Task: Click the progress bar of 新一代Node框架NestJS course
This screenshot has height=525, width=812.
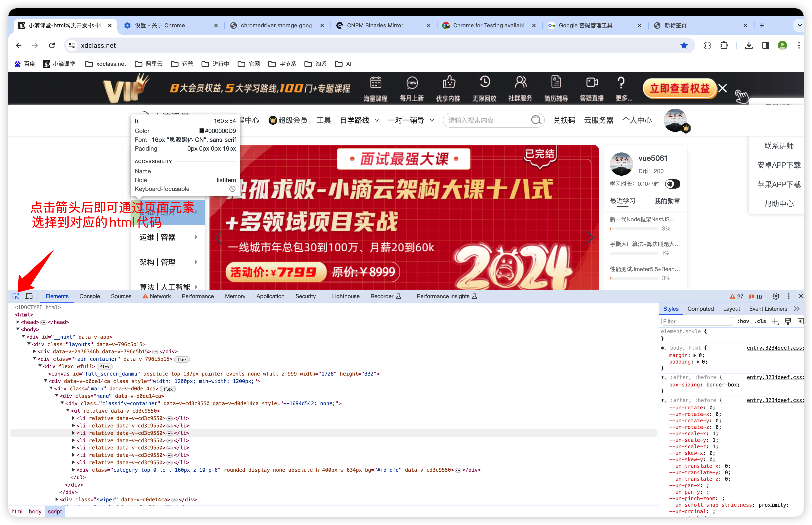Action: pyautogui.click(x=634, y=229)
